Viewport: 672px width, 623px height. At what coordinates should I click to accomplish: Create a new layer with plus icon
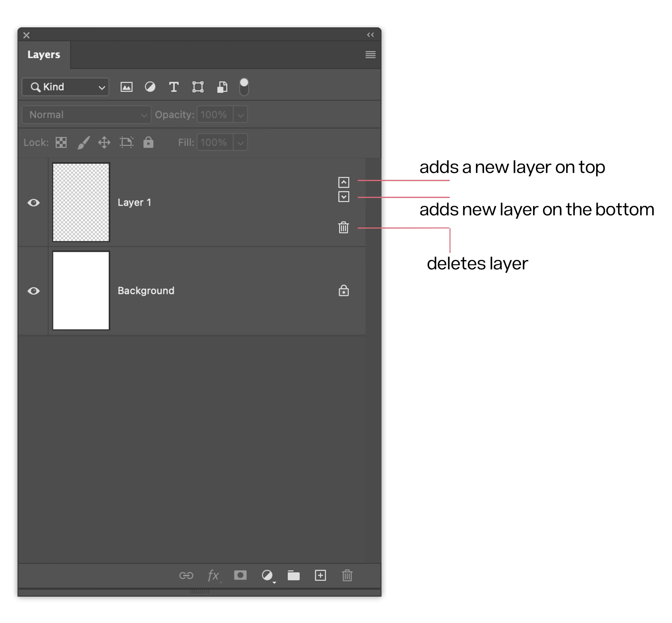(320, 575)
